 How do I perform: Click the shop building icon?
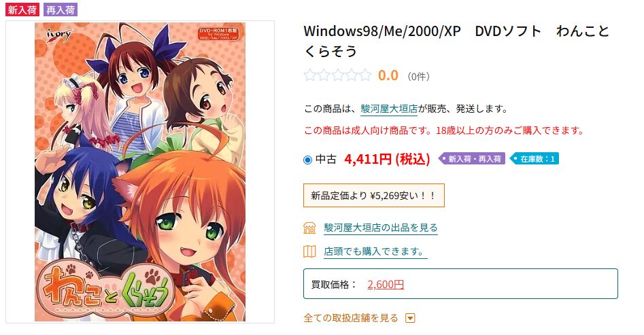(x=309, y=228)
